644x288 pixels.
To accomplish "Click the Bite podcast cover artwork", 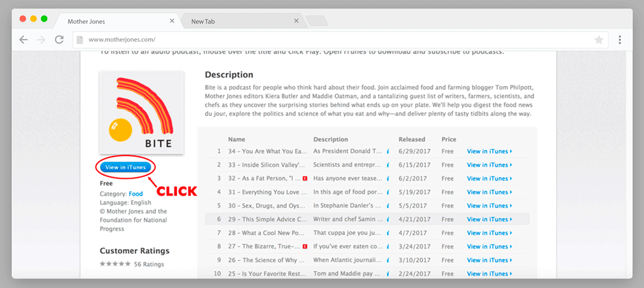I will click(142, 112).
